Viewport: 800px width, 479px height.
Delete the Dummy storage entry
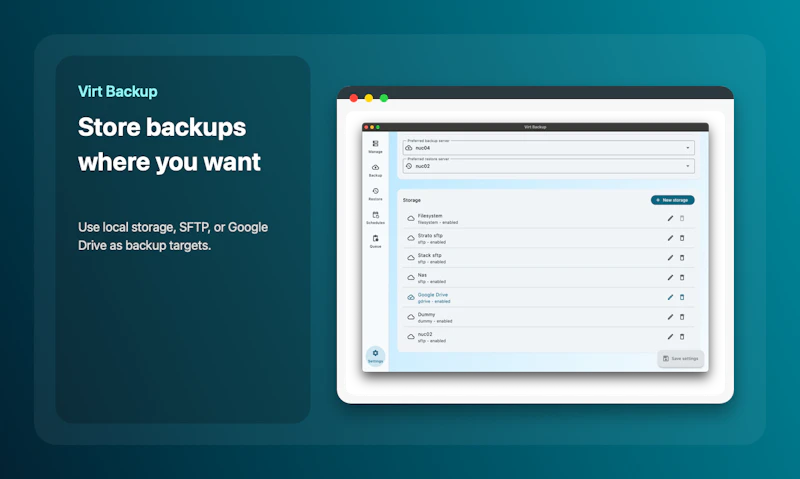click(682, 317)
